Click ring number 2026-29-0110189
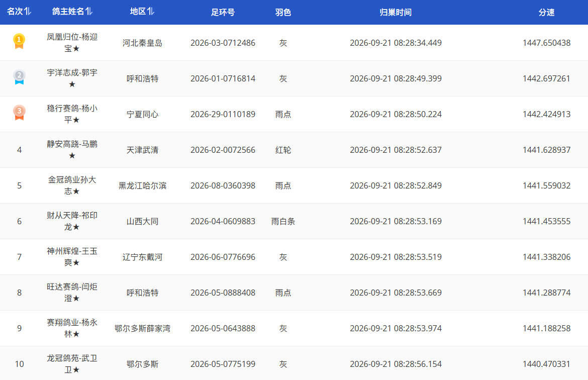 click(223, 114)
